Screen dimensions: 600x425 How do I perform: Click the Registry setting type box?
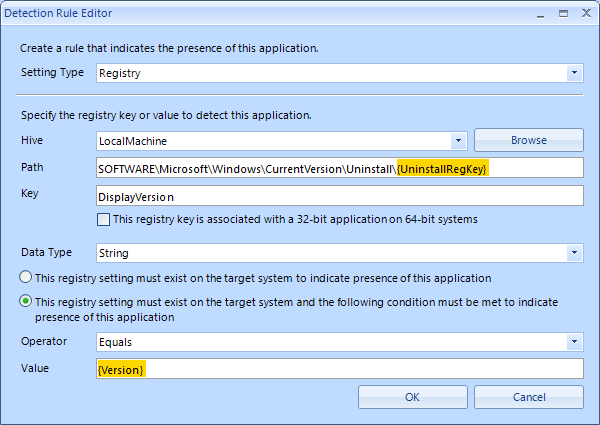pyautogui.click(x=340, y=73)
